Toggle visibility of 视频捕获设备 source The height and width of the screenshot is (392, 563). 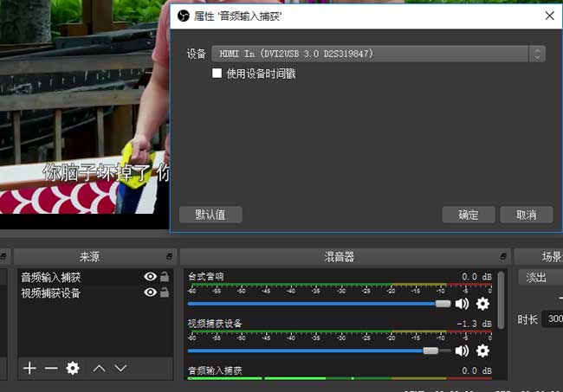pyautogui.click(x=151, y=293)
